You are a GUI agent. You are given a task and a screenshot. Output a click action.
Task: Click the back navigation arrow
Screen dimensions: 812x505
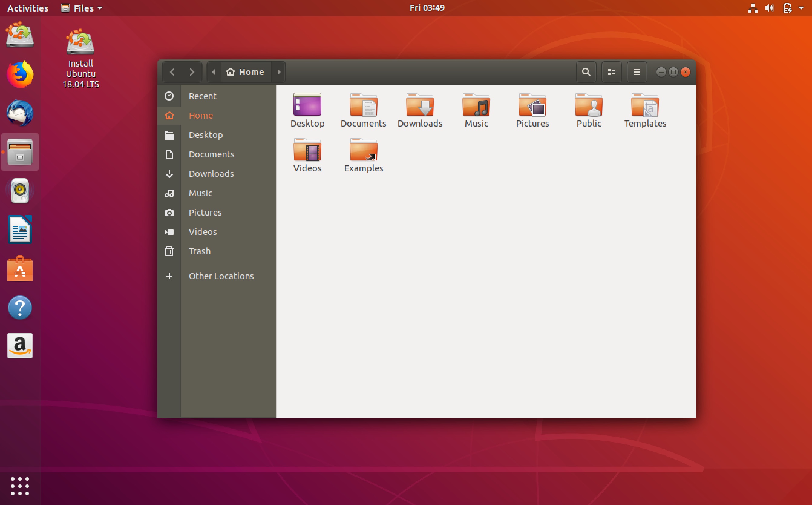pos(172,71)
